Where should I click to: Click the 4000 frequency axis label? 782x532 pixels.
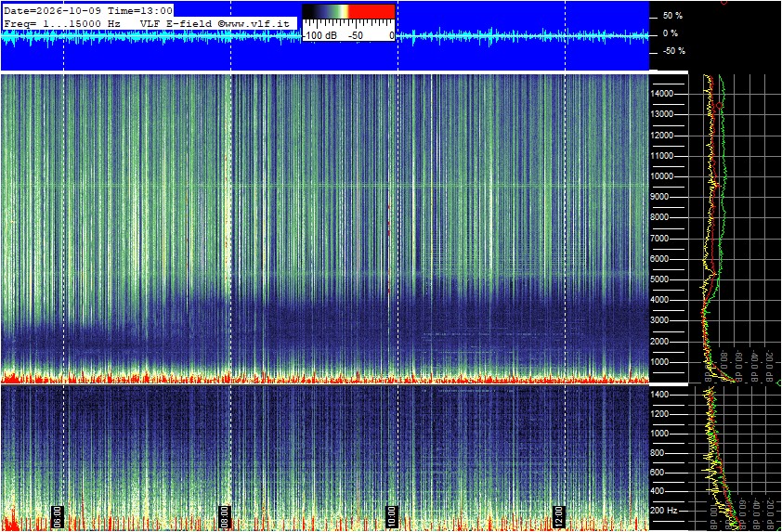tap(659, 300)
